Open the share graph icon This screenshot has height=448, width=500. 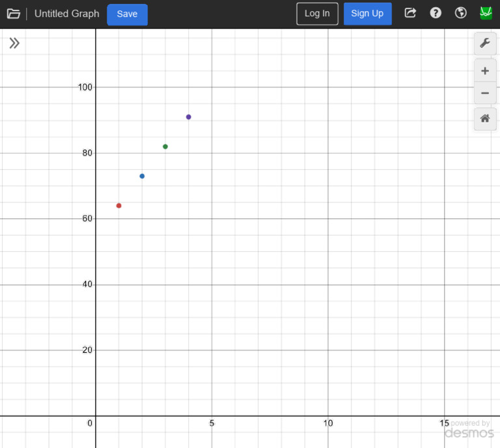(x=410, y=13)
